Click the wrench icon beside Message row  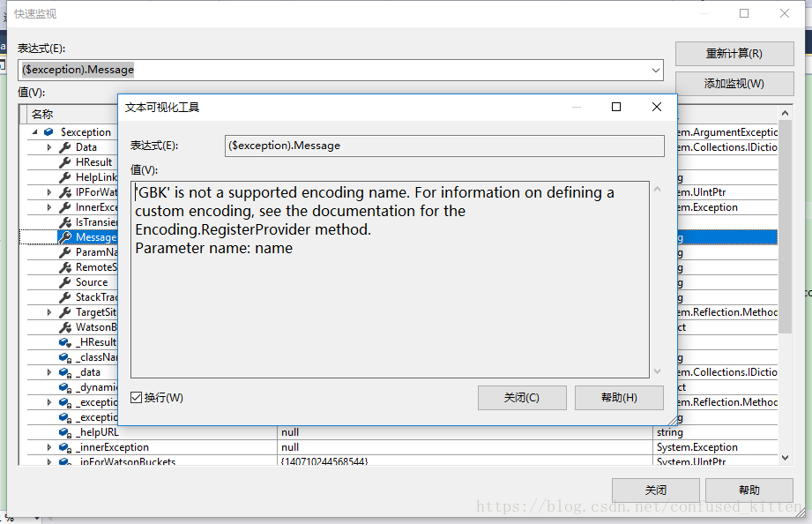64,237
